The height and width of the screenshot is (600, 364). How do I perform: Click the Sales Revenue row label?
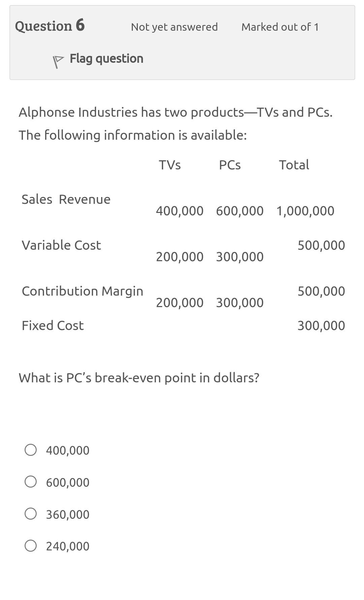[66, 199]
